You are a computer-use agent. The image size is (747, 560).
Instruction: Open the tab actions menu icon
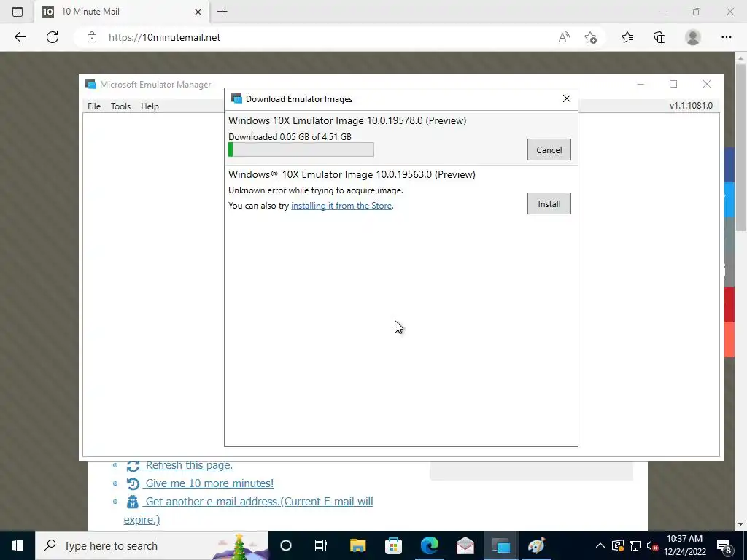tap(18, 12)
